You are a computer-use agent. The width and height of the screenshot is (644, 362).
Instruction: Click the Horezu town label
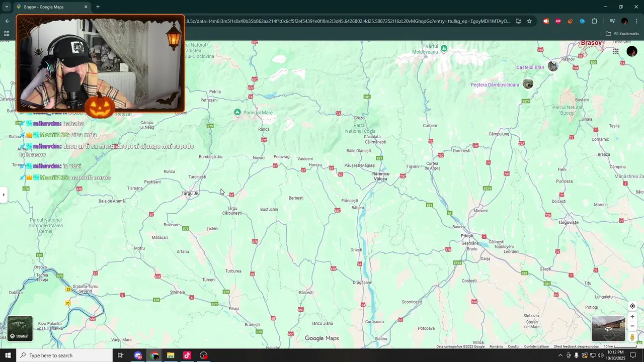(315, 165)
